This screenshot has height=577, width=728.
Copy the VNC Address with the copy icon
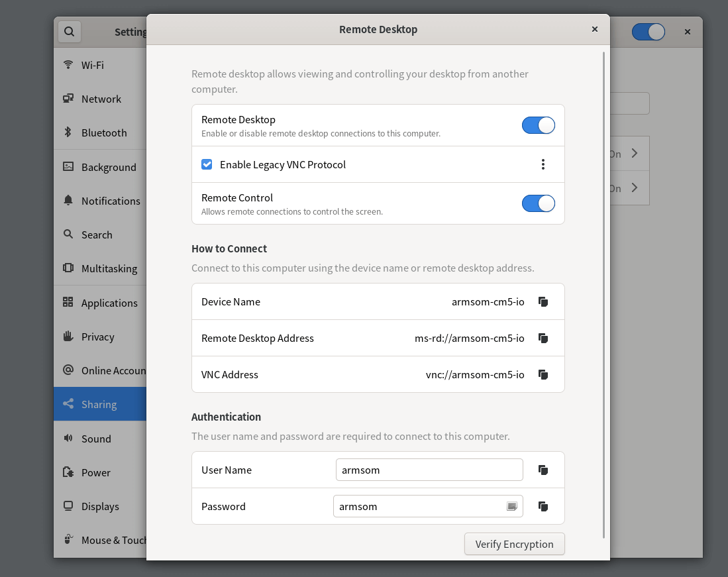point(543,374)
